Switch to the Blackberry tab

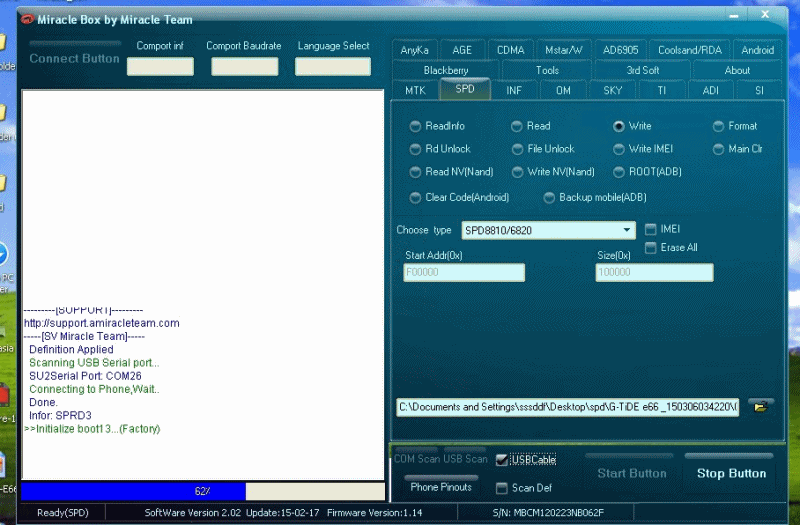pos(446,70)
